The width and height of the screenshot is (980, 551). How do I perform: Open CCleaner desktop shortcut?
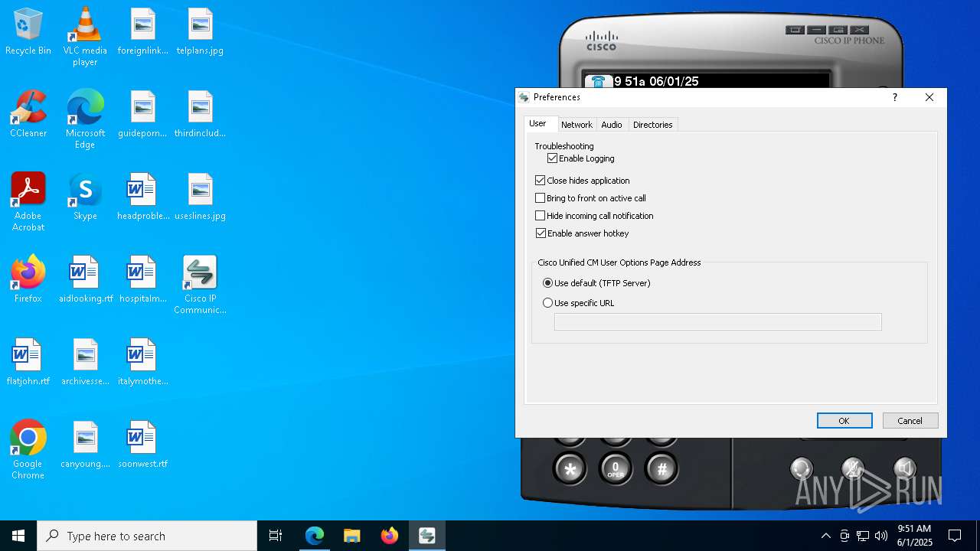28,115
